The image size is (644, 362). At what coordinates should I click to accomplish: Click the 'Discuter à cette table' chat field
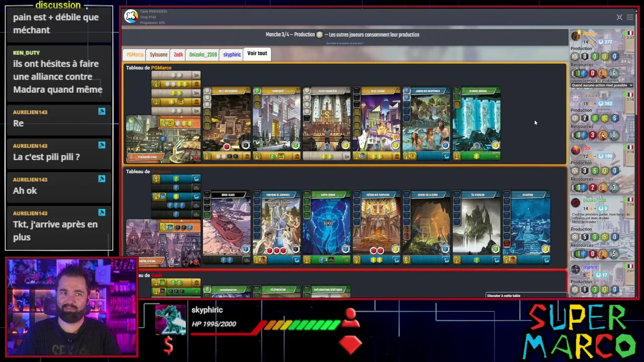[526, 296]
